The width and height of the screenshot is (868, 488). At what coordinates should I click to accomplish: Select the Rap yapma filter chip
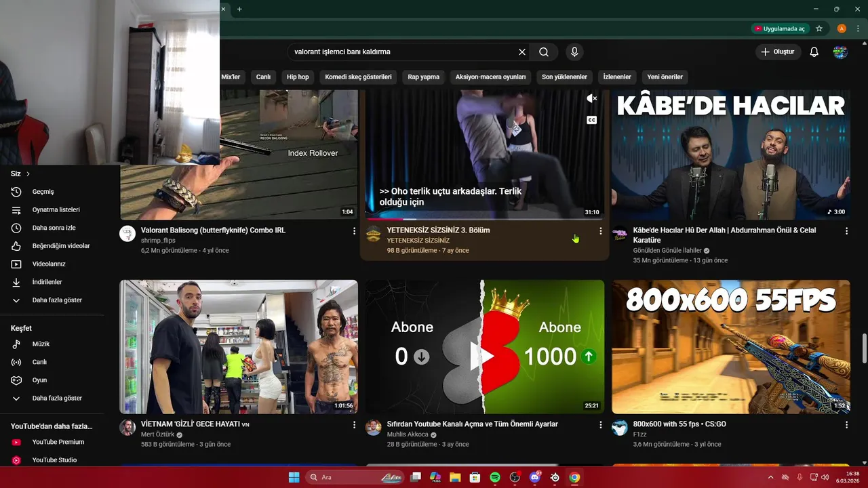424,77
